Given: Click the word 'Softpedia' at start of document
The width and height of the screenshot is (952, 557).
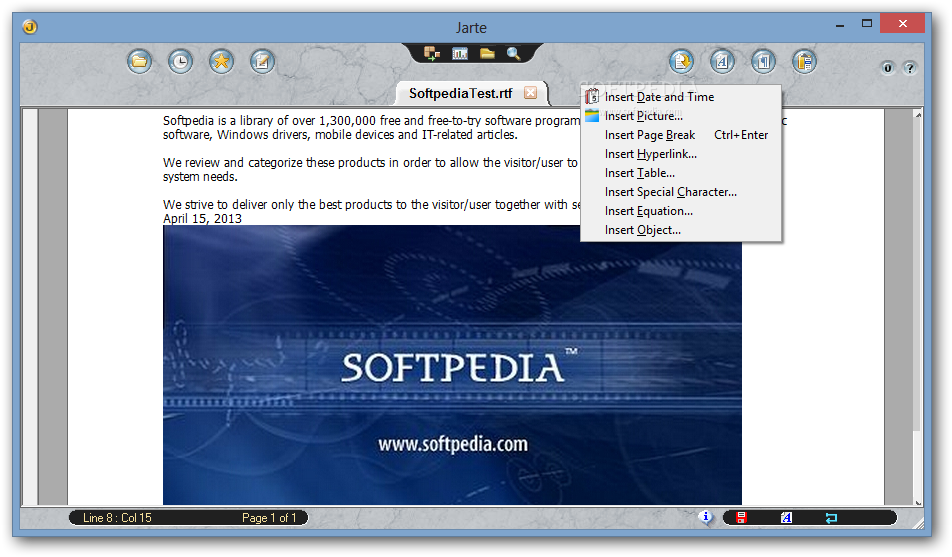Looking at the screenshot, I should click(x=188, y=120).
